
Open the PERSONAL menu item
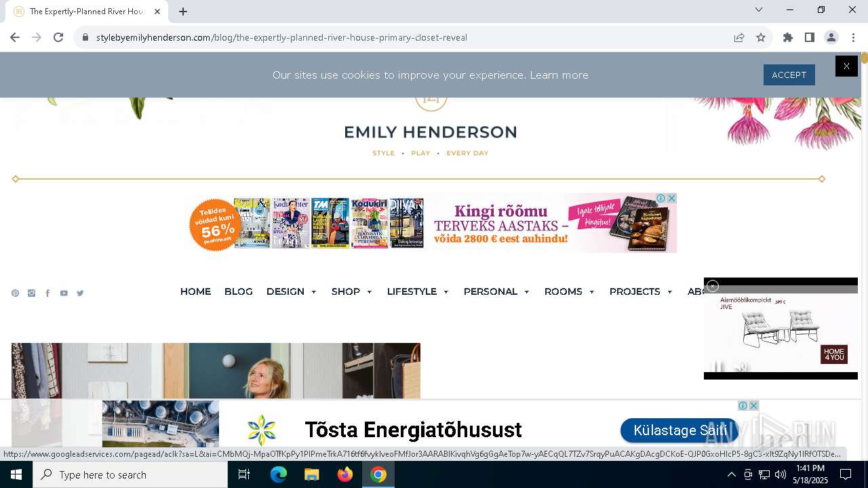point(490,291)
